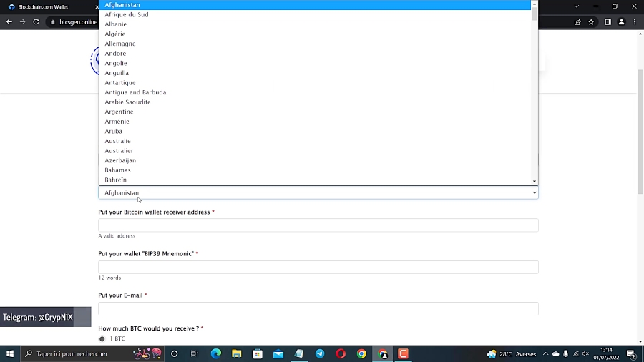Launch File Explorer from the taskbar
The image size is (644, 362).
coord(236,354)
